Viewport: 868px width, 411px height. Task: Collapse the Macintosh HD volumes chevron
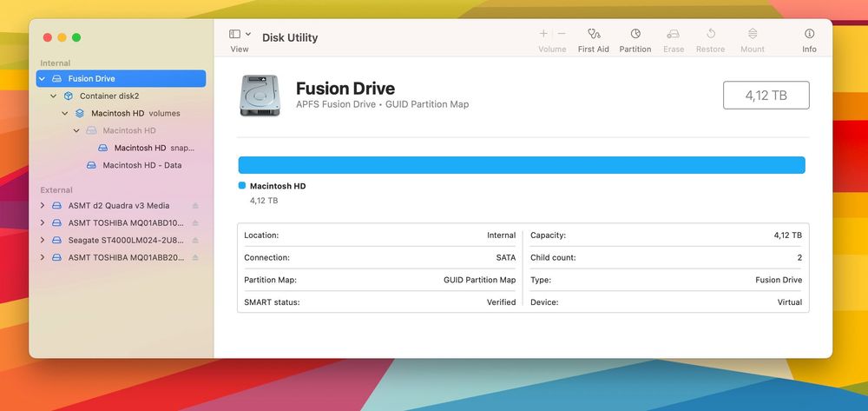65,113
